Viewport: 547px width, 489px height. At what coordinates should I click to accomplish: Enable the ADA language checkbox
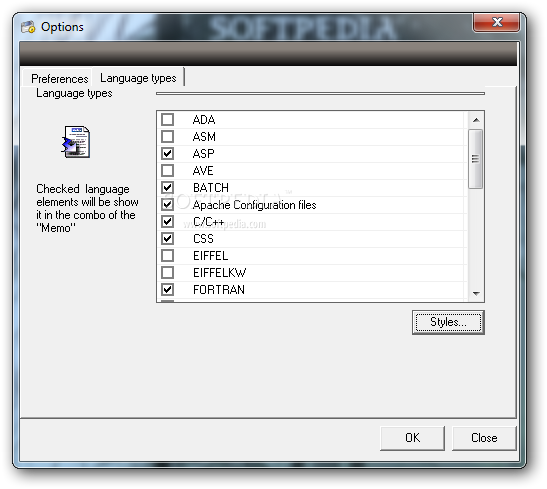coord(167,120)
